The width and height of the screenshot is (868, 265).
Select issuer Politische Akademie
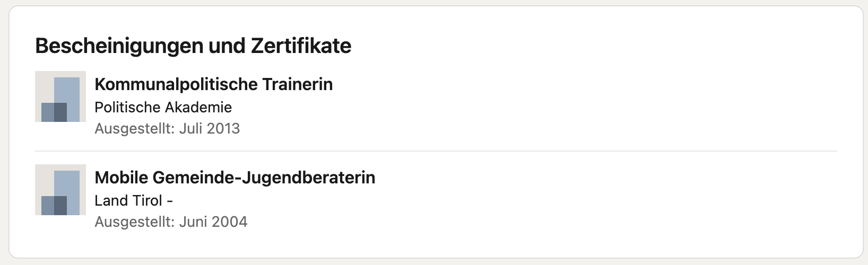tap(163, 108)
